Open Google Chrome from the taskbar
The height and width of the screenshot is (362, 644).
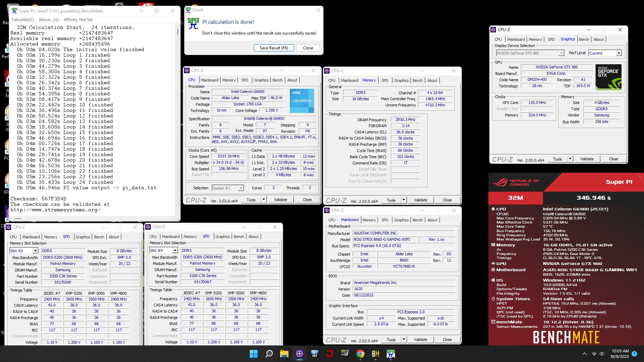point(360,354)
